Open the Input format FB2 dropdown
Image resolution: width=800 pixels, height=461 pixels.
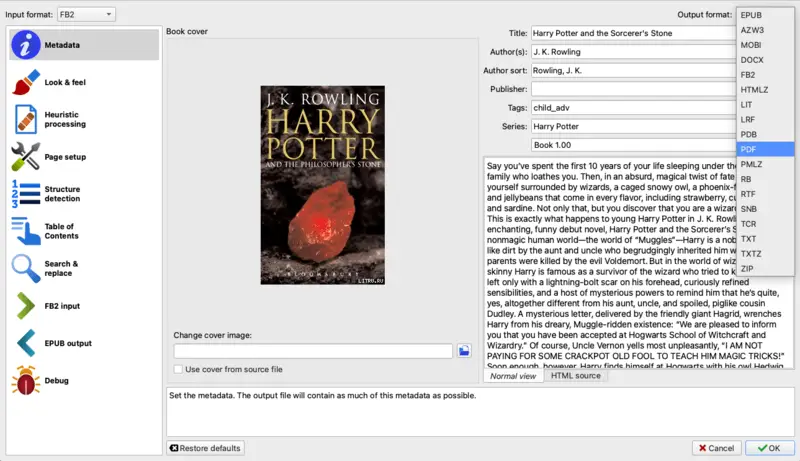[86, 14]
